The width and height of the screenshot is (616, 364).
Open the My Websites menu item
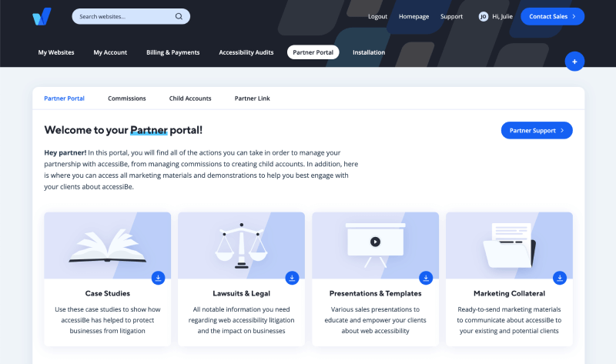(56, 52)
